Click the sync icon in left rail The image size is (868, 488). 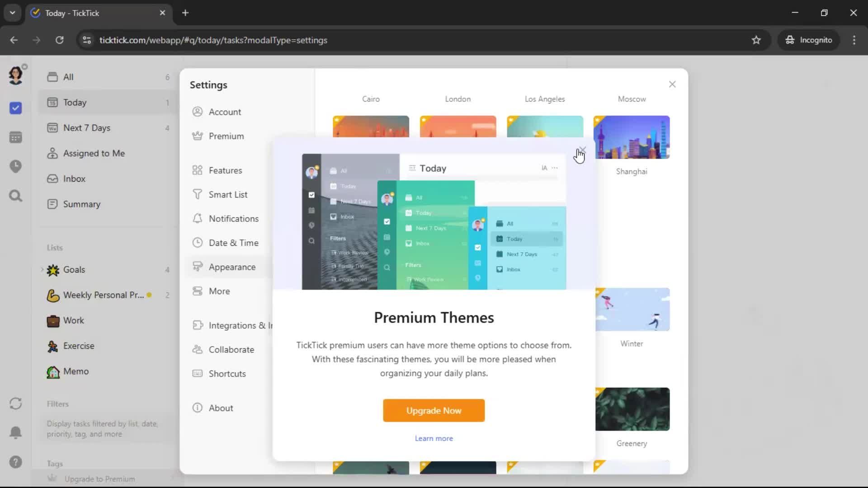[x=15, y=404]
